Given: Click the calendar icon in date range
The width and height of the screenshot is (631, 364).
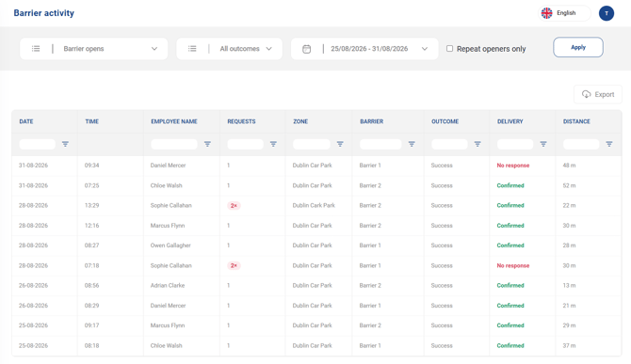Looking at the screenshot, I should pos(307,49).
